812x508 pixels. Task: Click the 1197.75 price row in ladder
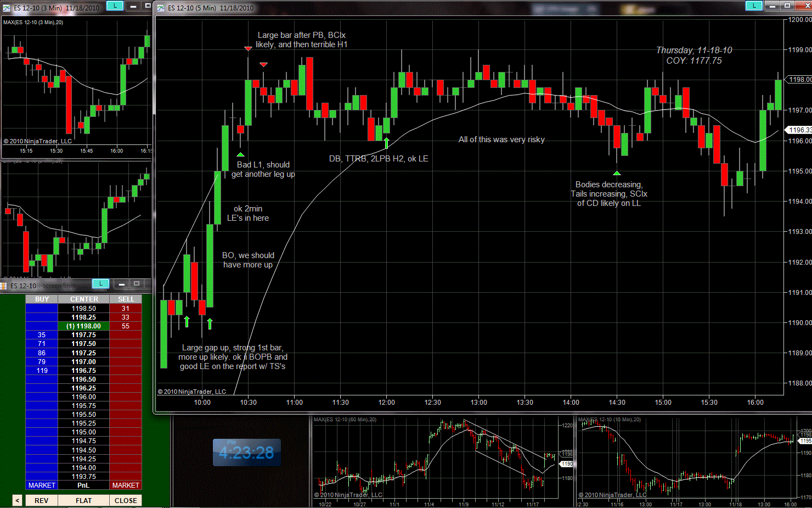pos(83,334)
